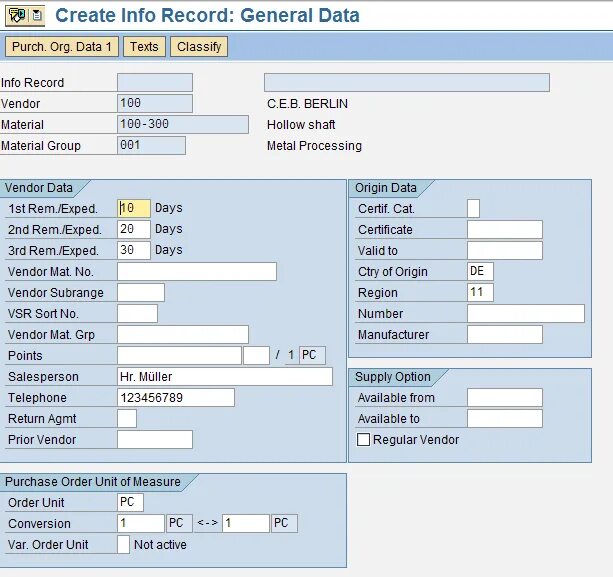The width and height of the screenshot is (613, 577).
Task: Click the wide Points value field
Action: [179, 355]
